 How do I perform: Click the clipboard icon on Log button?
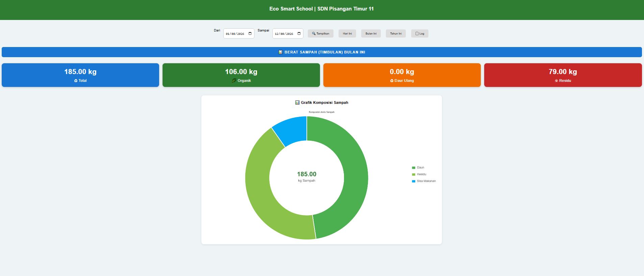coord(417,33)
